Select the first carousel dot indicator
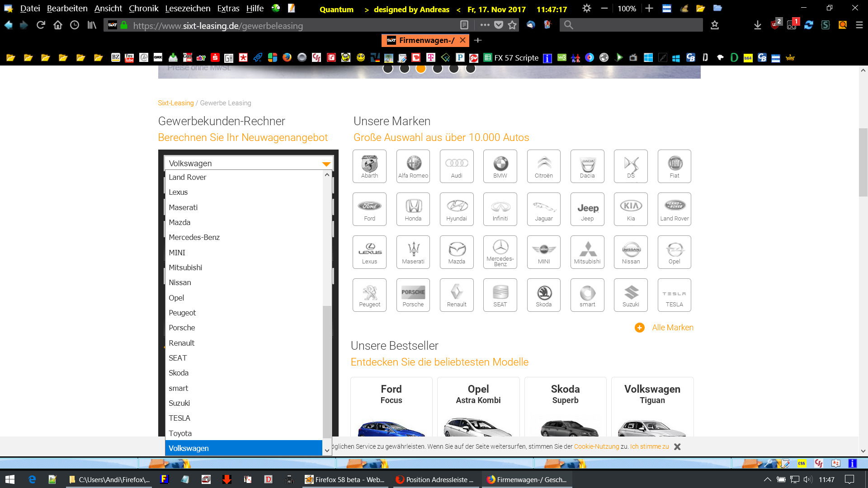Viewport: 868px width, 488px height. [x=387, y=69]
